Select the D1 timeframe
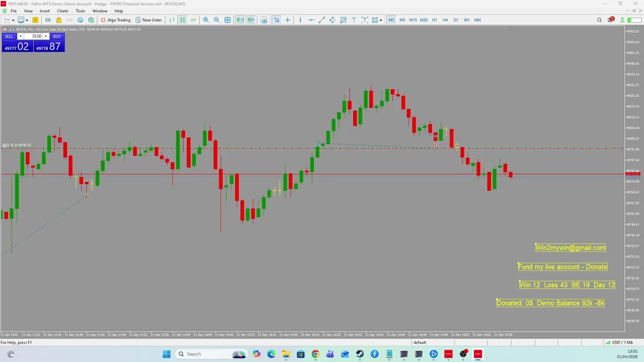 [456, 20]
